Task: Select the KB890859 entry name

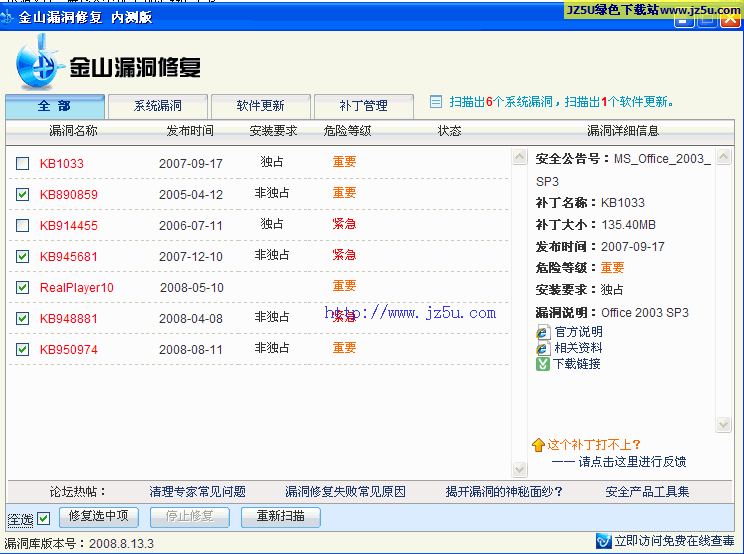Action: click(x=69, y=194)
